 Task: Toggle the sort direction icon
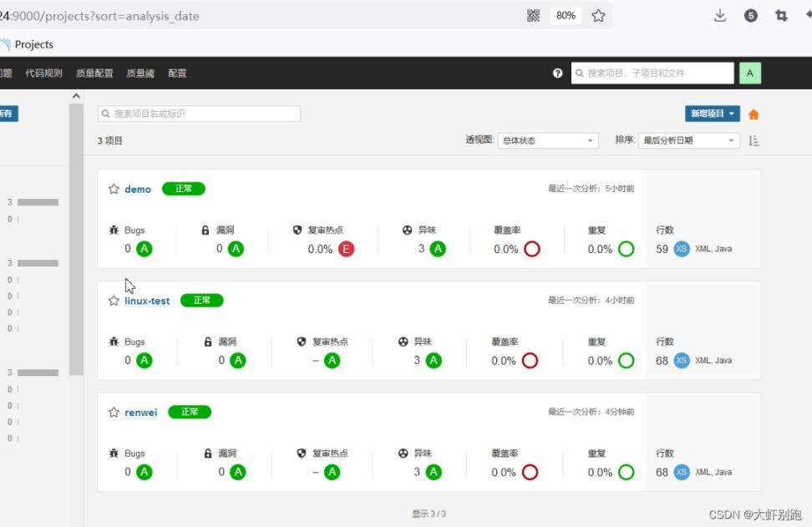pos(754,141)
